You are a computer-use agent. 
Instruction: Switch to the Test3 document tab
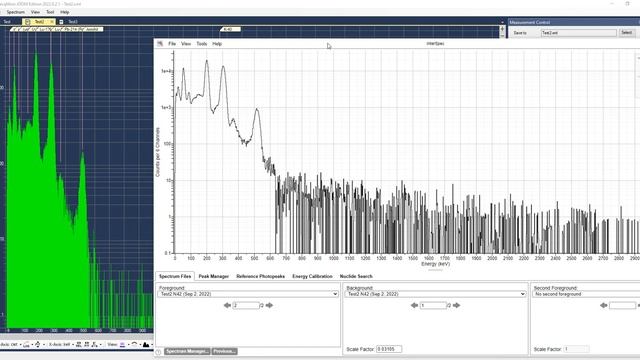point(73,22)
